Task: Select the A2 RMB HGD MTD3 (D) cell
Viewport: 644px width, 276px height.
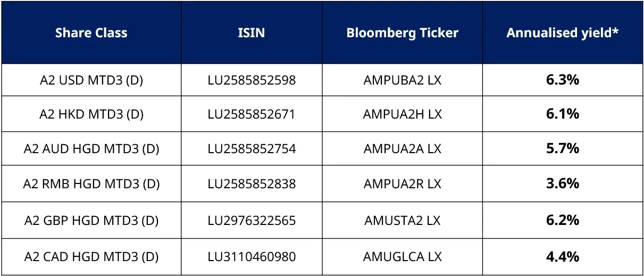Action: [x=91, y=184]
